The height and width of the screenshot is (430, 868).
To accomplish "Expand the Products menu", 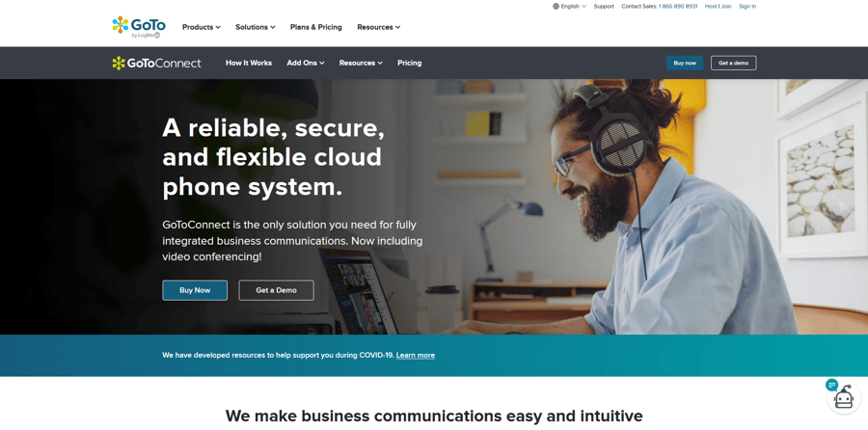I will [202, 27].
